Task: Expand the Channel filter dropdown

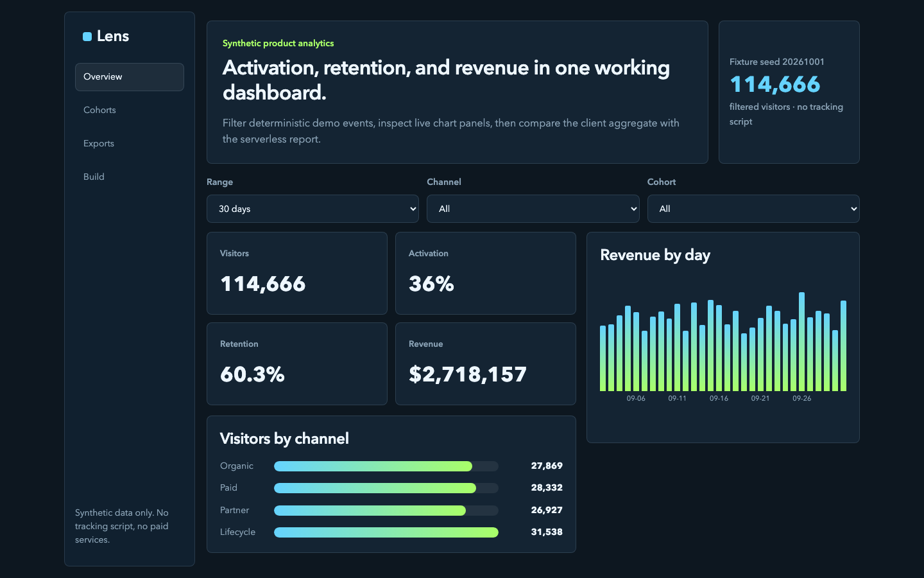Action: (x=533, y=209)
